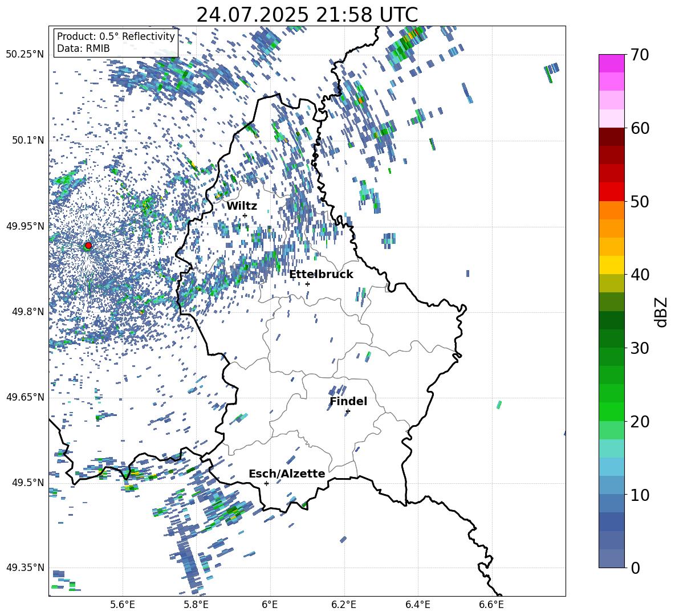Image resolution: width=675 pixels, height=616 pixels.
Task: Click the colorbar tick label 40
Action: [640, 275]
